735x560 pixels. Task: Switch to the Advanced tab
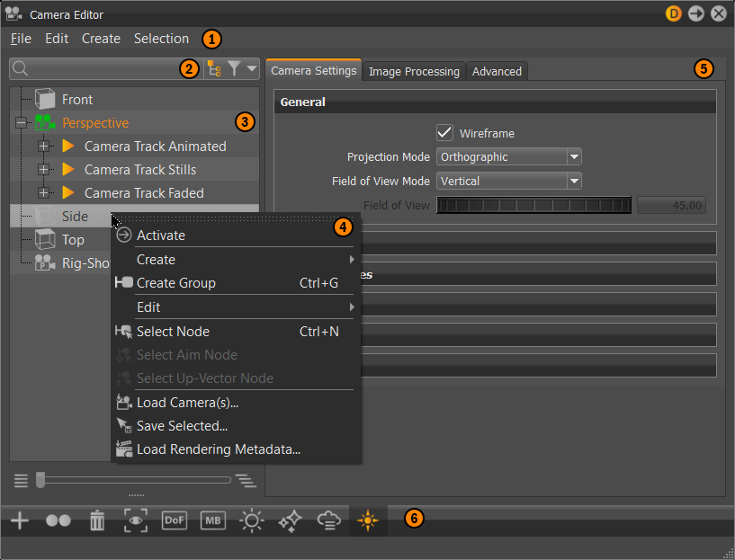tap(497, 71)
